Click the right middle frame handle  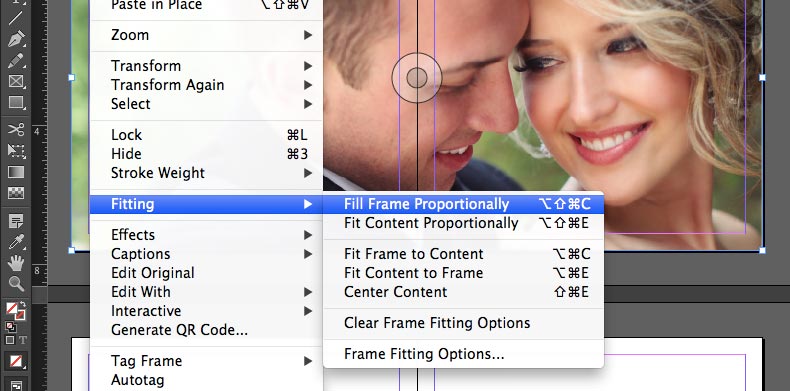[x=762, y=78]
